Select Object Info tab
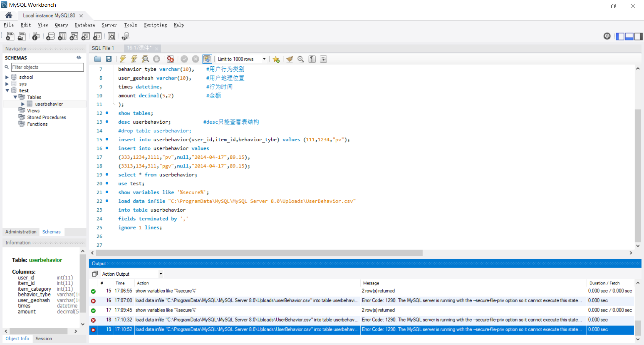Screen dimensions: 644x345 coord(17,339)
